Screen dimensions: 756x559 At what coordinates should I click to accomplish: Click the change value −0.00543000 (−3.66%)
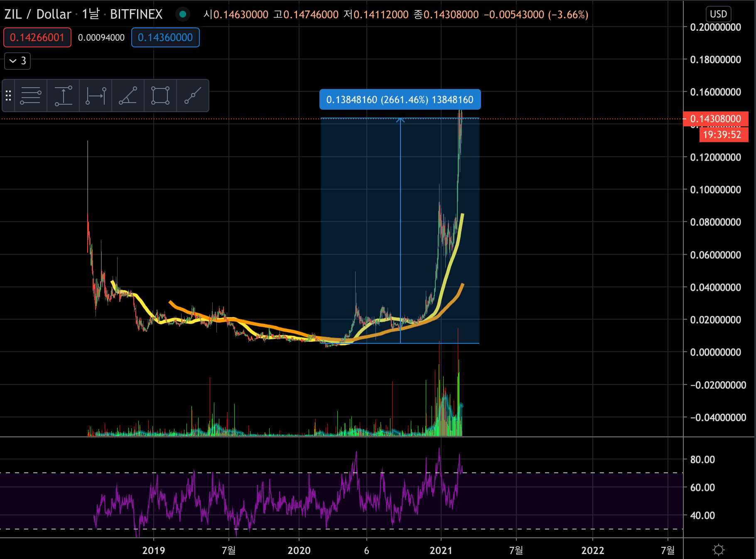(536, 15)
